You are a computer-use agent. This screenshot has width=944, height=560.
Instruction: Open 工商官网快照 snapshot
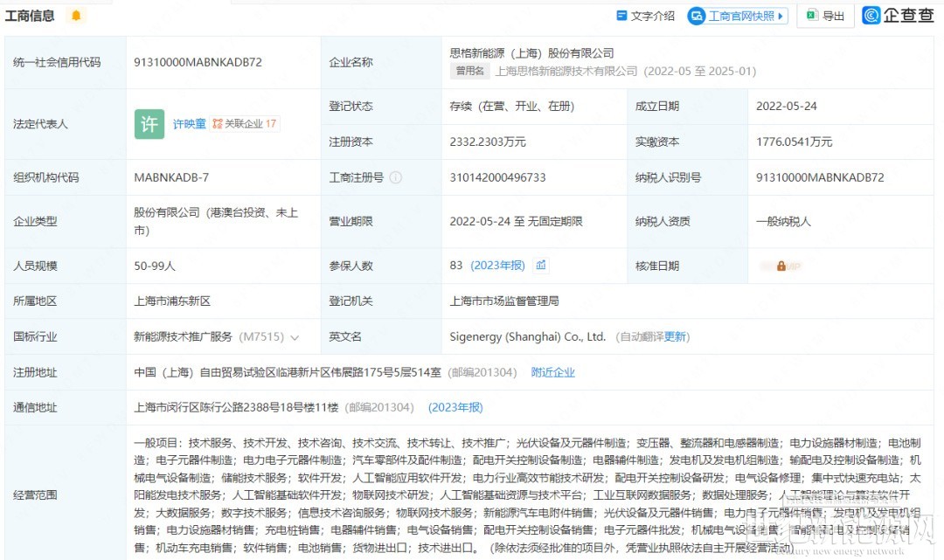(738, 16)
